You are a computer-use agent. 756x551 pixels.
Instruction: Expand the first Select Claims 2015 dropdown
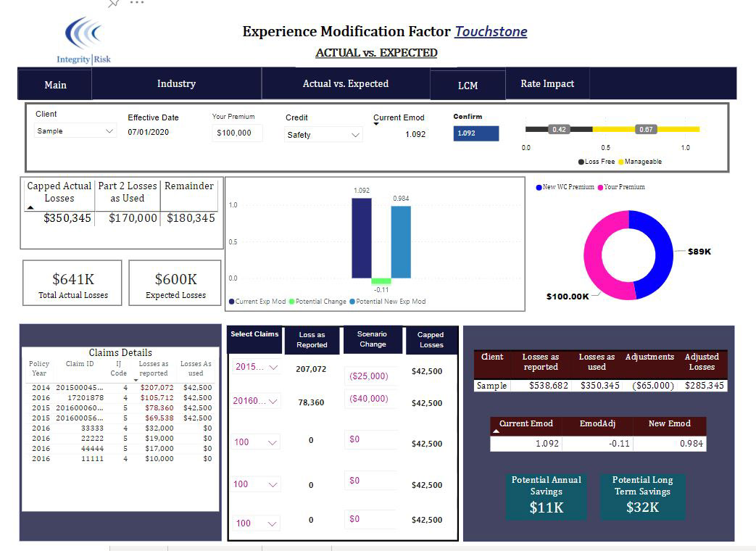point(256,368)
